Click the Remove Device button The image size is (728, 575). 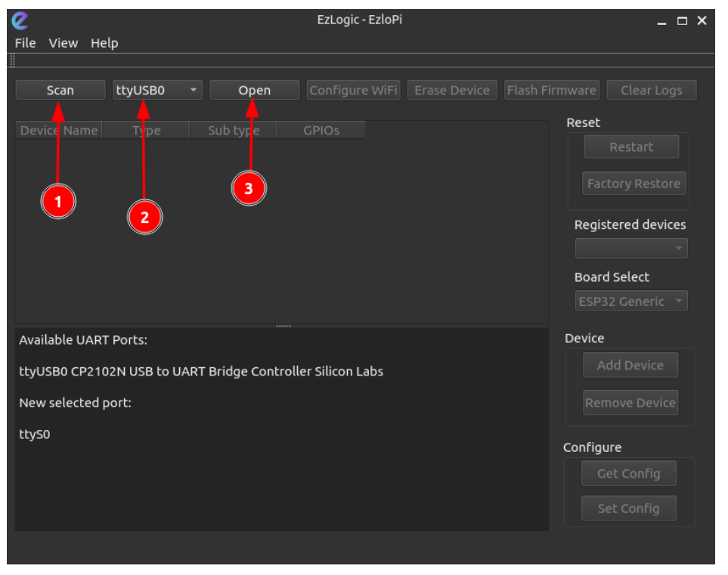[x=630, y=403]
